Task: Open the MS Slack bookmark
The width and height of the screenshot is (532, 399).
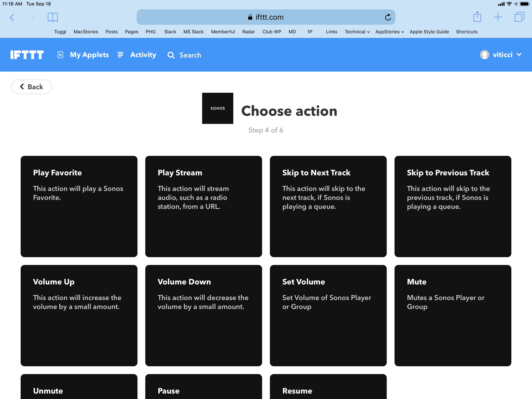Action: [193, 32]
